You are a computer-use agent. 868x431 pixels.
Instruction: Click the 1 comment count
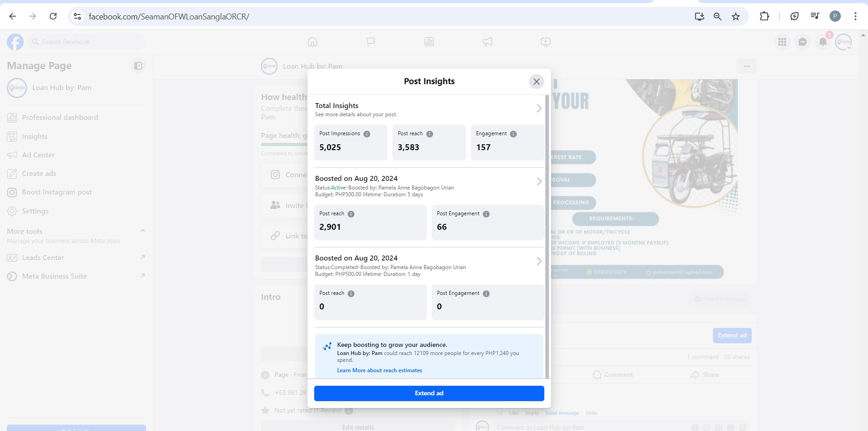(x=703, y=357)
